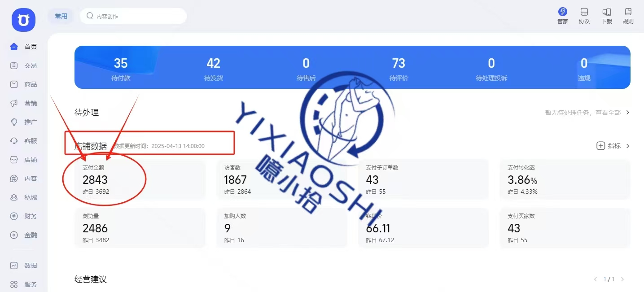Open 数据 chart icon in sidebar
Viewport: 644px width, 292px height.
tap(14, 266)
